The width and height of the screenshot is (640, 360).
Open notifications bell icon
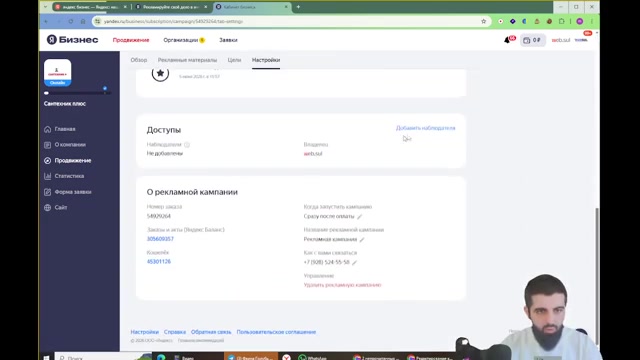pos(507,40)
